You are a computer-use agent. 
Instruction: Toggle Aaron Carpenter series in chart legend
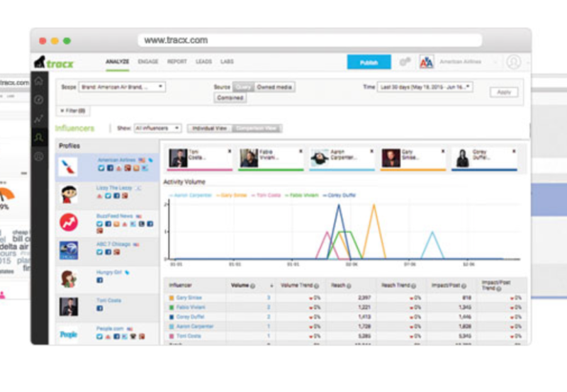click(x=191, y=195)
